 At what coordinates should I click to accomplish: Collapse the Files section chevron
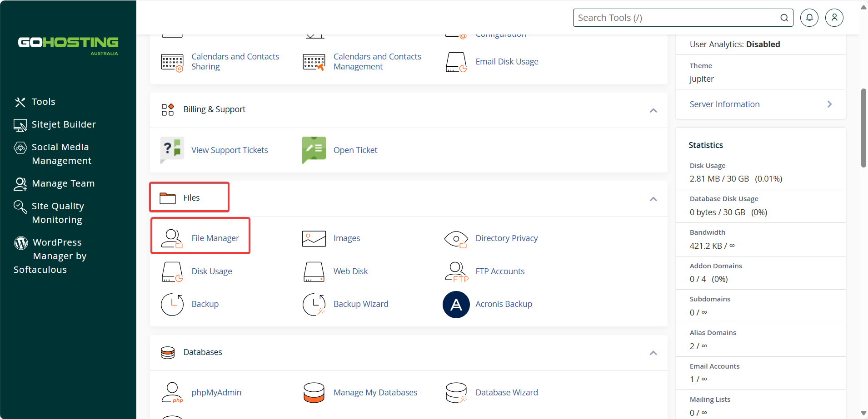coord(653,199)
